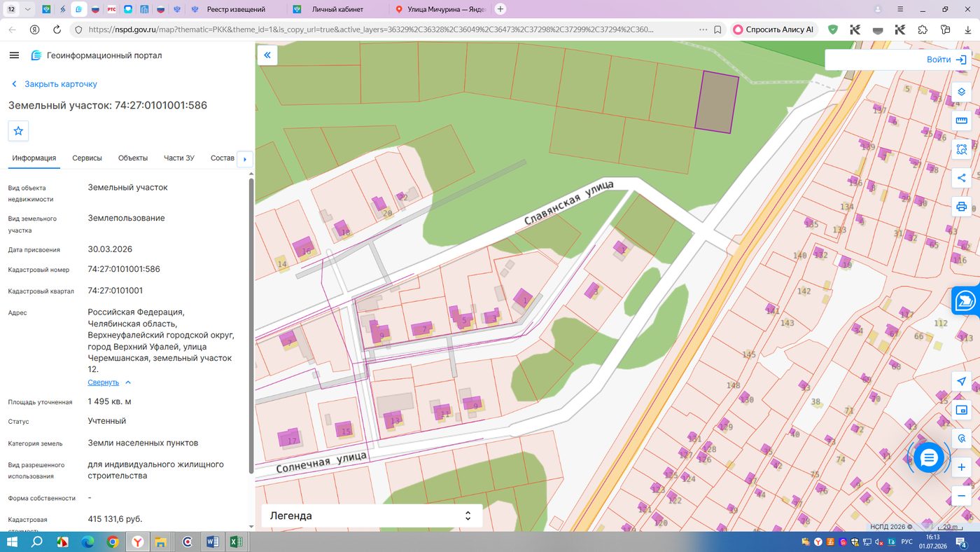980x552 pixels.
Task: Expand the Легенда dropdown
Action: click(372, 516)
